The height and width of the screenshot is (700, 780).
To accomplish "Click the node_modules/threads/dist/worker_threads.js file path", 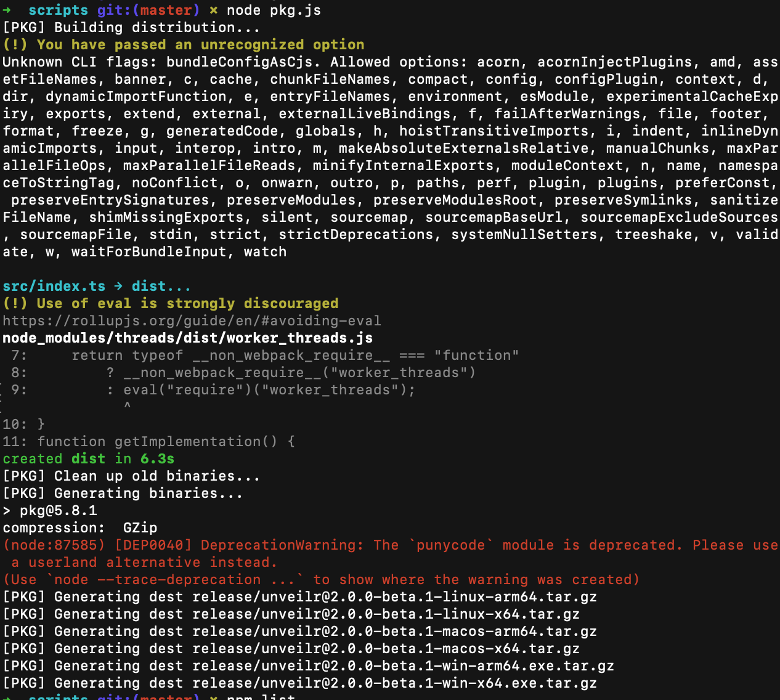I will (187, 338).
